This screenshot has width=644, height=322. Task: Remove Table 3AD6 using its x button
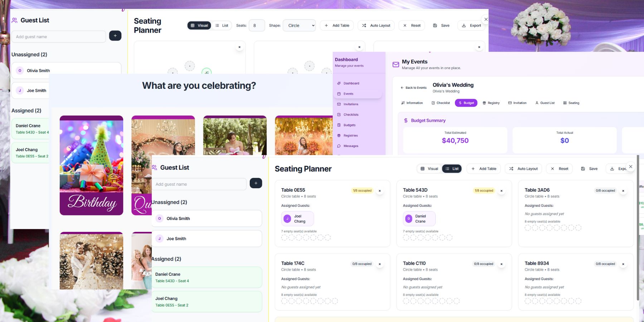(623, 191)
